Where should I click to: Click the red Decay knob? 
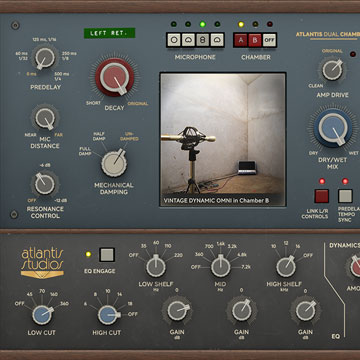coord(115,77)
